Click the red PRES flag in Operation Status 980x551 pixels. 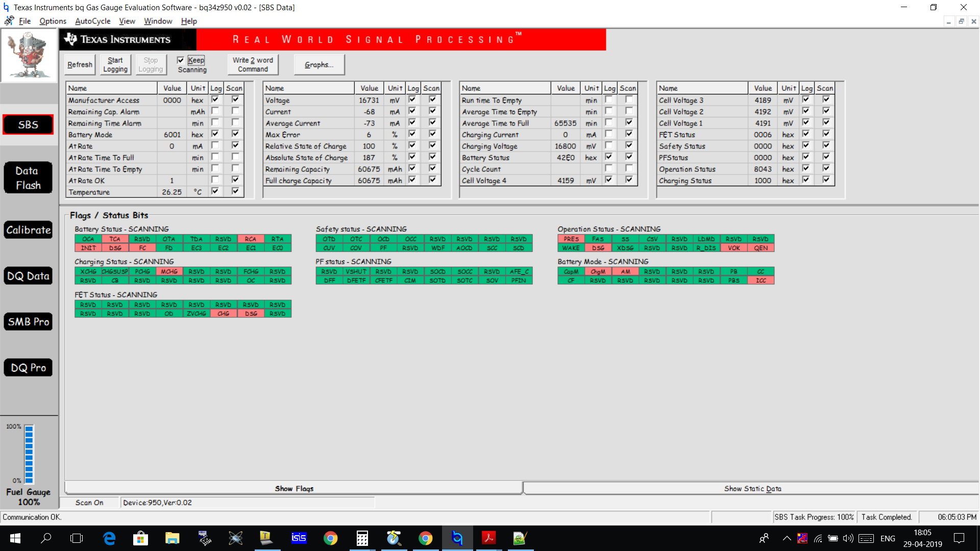coord(571,239)
